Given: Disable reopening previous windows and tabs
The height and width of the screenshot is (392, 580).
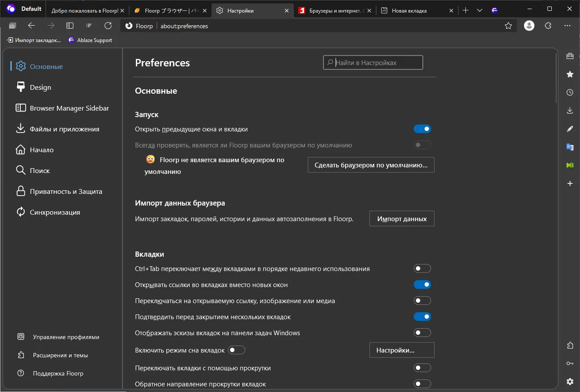Looking at the screenshot, I should coord(422,129).
